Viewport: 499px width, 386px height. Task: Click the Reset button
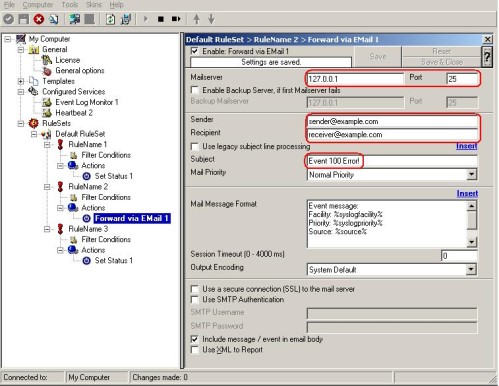click(x=442, y=51)
